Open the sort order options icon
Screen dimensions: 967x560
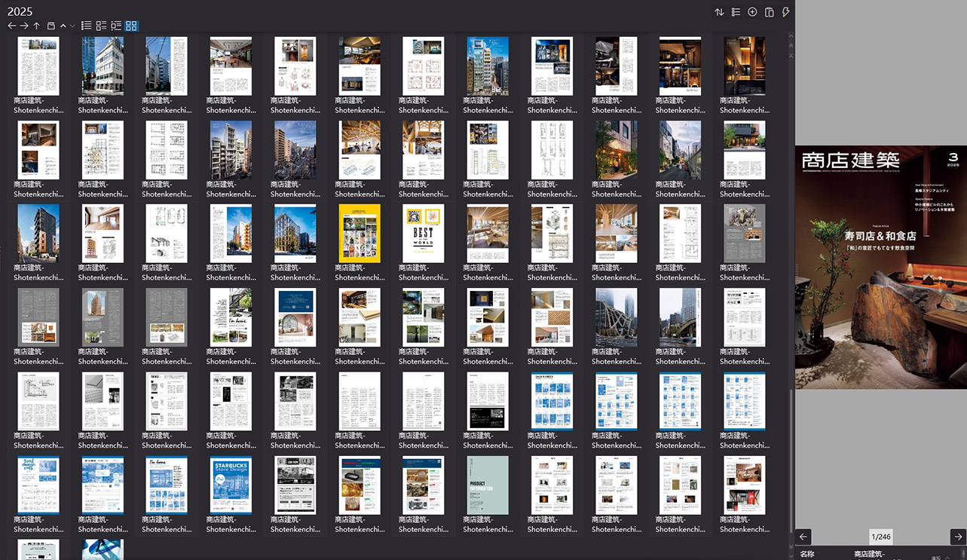click(x=719, y=12)
